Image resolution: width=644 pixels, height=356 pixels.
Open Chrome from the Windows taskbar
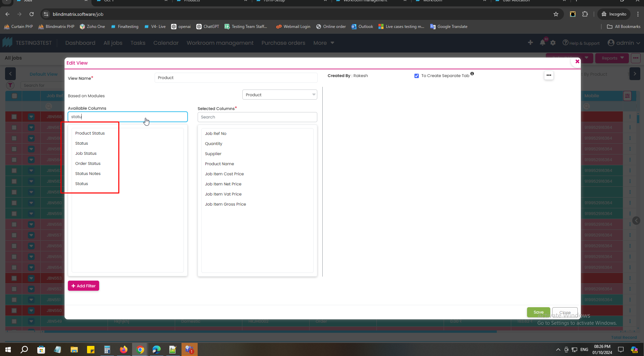[140, 350]
